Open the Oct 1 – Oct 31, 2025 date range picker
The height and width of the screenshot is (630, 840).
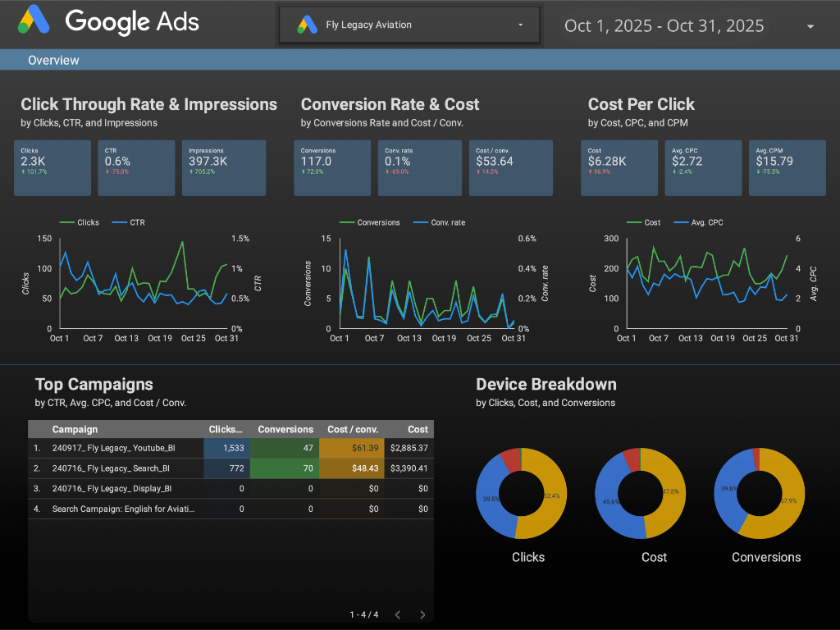tap(688, 25)
